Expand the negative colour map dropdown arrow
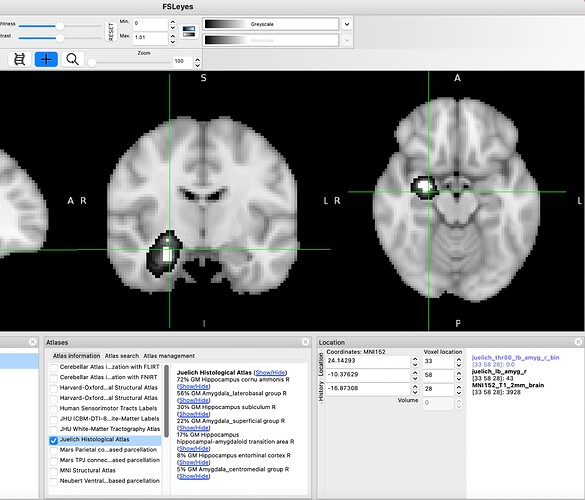The image size is (585, 500). tap(347, 40)
